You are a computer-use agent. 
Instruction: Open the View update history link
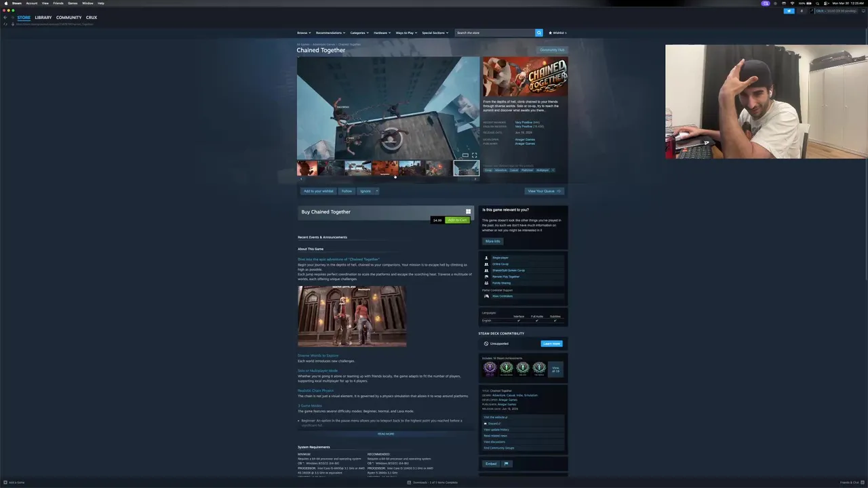[496, 430]
